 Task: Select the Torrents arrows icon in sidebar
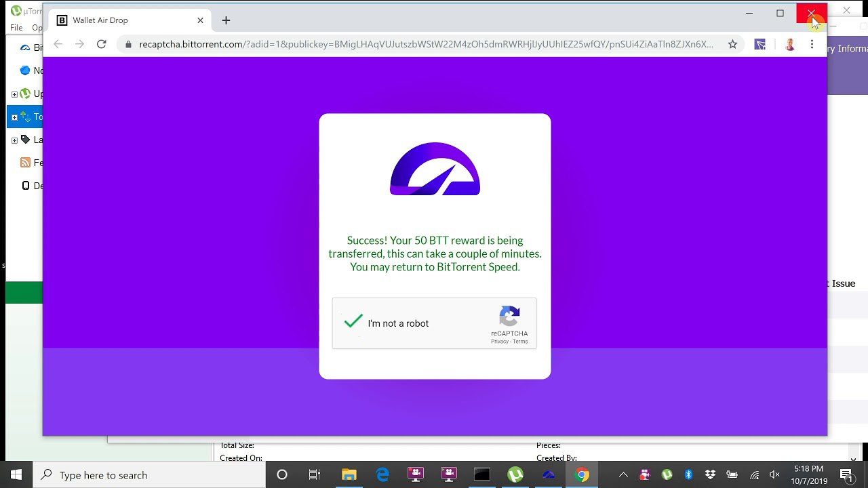25,117
